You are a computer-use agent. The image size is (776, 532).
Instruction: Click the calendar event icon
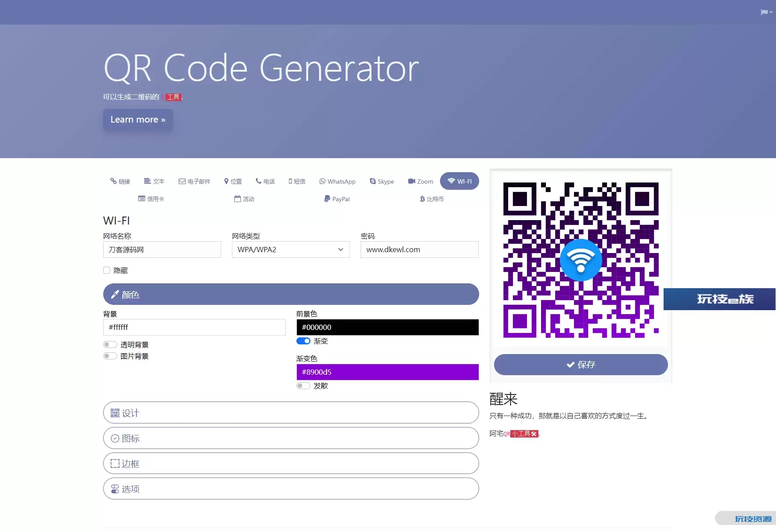pyautogui.click(x=238, y=199)
